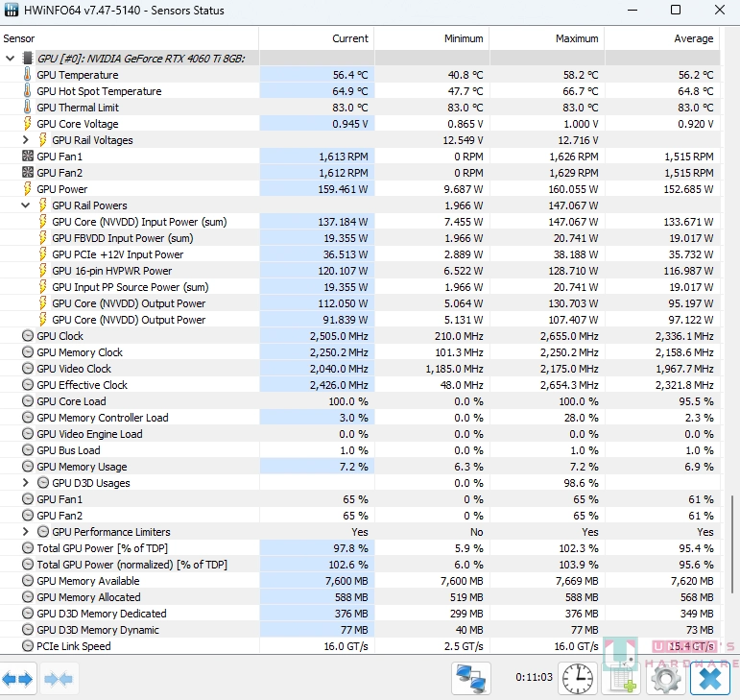The width and height of the screenshot is (740, 700).
Task: Select GPU Core (NVVDD) Input Power (sum) row
Action: (361, 222)
